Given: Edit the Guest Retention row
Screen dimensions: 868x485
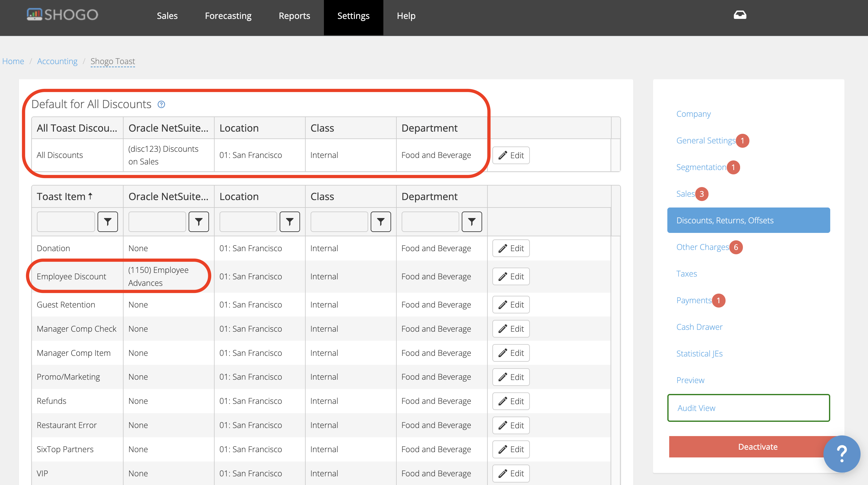Looking at the screenshot, I should (511, 304).
